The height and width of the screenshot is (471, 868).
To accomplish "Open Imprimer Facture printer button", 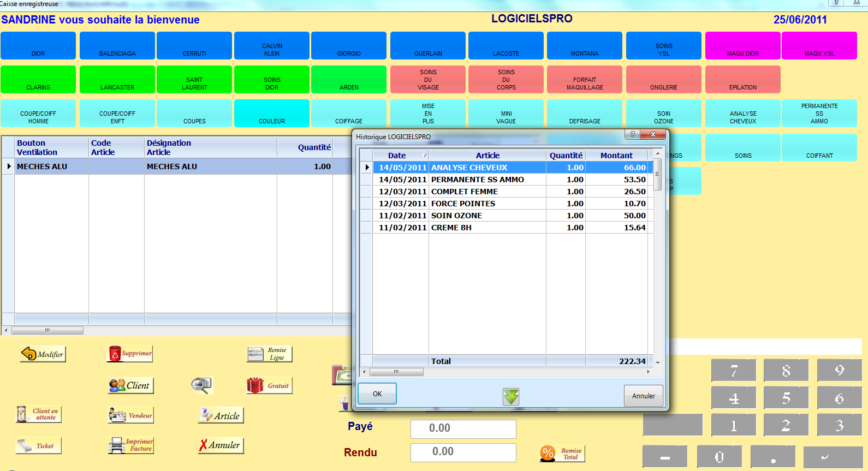I will click(131, 445).
